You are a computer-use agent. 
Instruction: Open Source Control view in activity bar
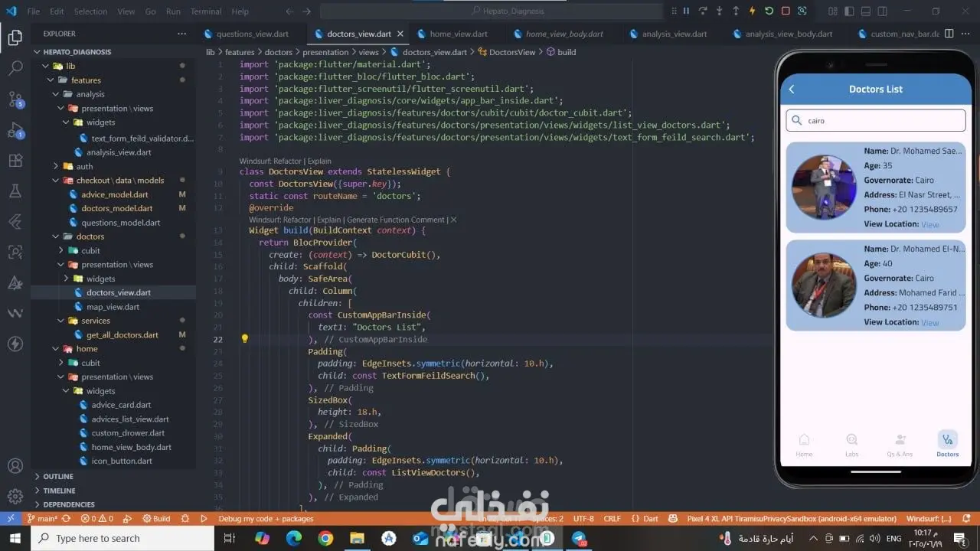(15, 99)
